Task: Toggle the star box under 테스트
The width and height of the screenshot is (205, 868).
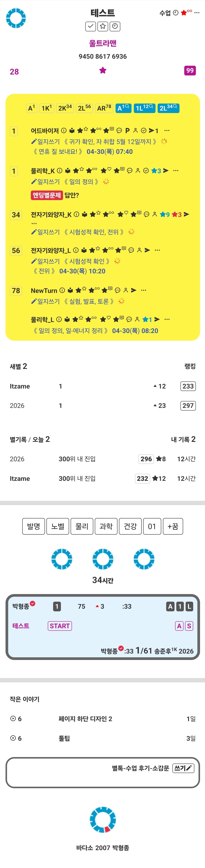Action: (x=103, y=26)
